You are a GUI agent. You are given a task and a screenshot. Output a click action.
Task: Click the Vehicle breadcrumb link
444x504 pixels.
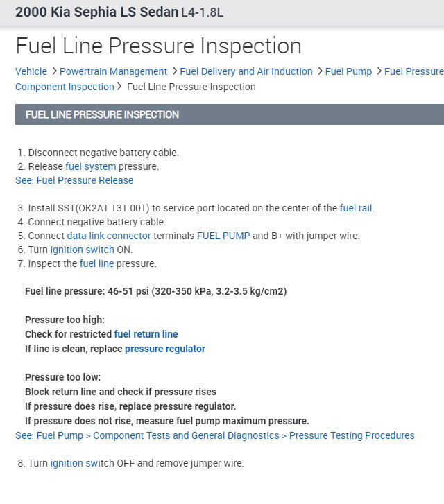point(31,71)
